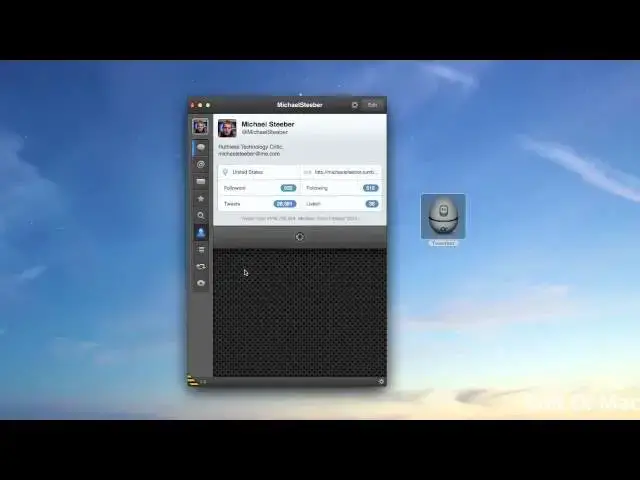This screenshot has height=480, width=640.
Task: Click the Followers row
Action: [259, 188]
